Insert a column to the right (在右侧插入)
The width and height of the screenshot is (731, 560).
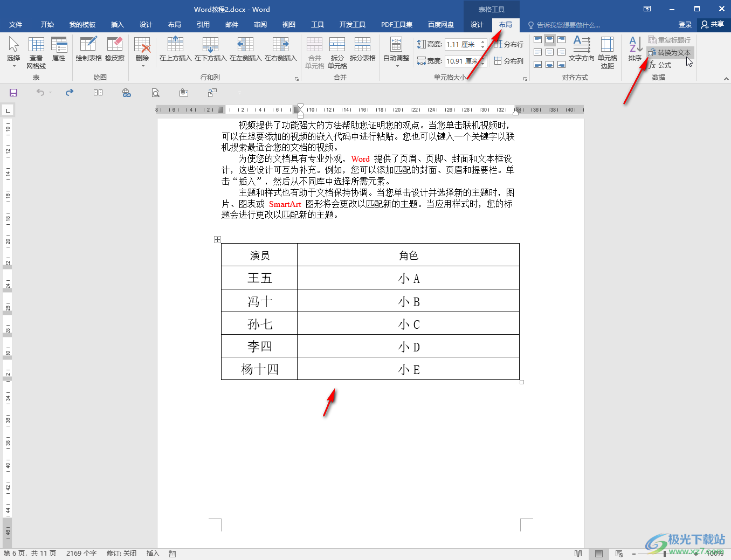tap(280, 50)
